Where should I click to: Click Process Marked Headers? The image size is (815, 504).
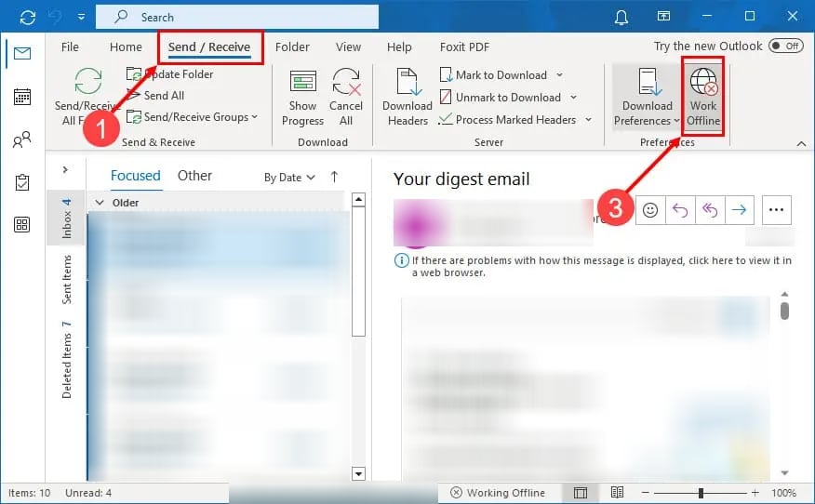pyautogui.click(x=508, y=120)
